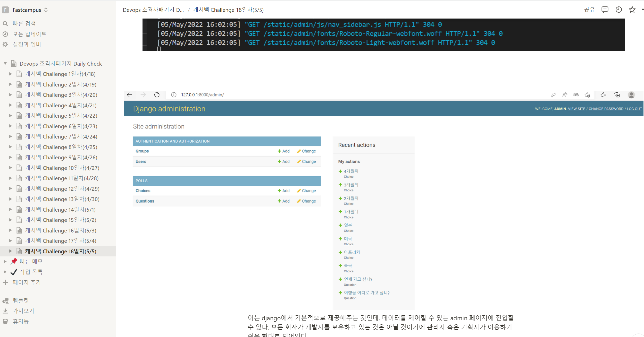Image resolution: width=644 pixels, height=337 pixels.
Task: Click the import download icon
Action: click(5, 311)
